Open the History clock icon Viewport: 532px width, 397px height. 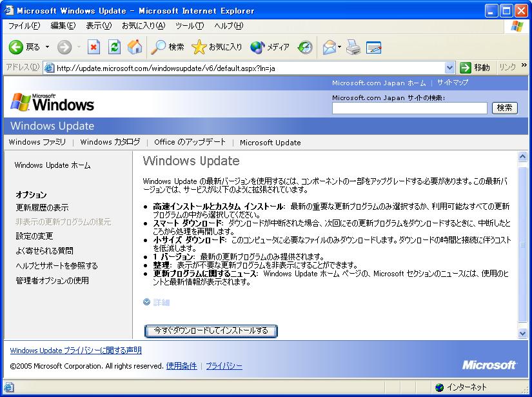[304, 47]
